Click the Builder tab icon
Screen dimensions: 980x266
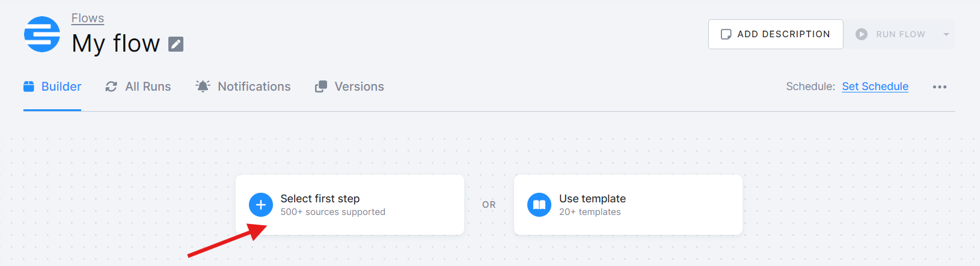click(x=29, y=86)
